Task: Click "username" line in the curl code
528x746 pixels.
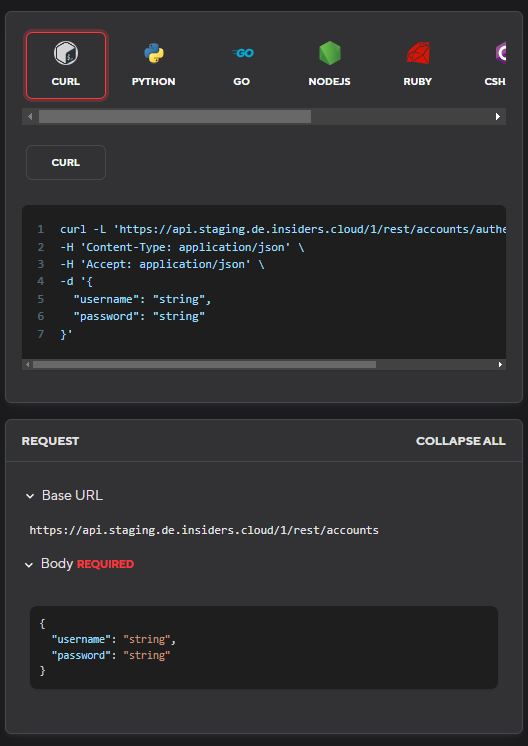Action: pyautogui.click(x=142, y=299)
